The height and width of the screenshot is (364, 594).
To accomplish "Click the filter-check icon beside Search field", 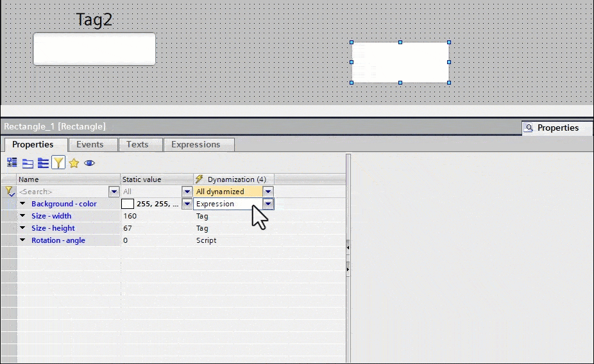I will coord(9,192).
